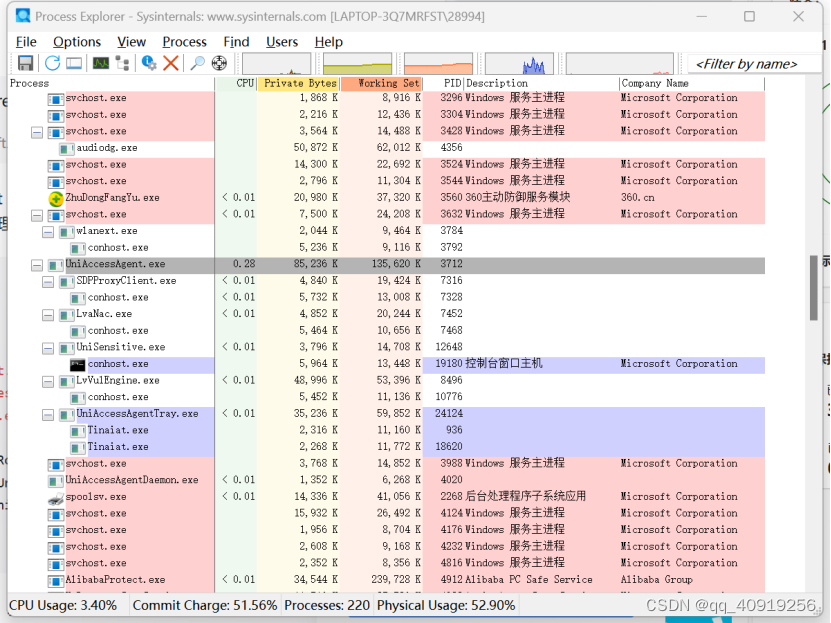
Task: Open the System Information graph icon
Action: pos(101,63)
